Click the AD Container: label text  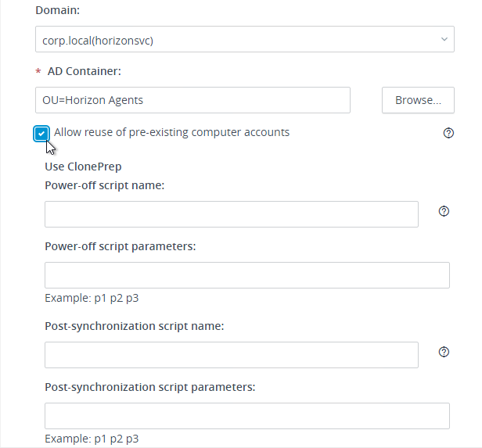[85, 71]
